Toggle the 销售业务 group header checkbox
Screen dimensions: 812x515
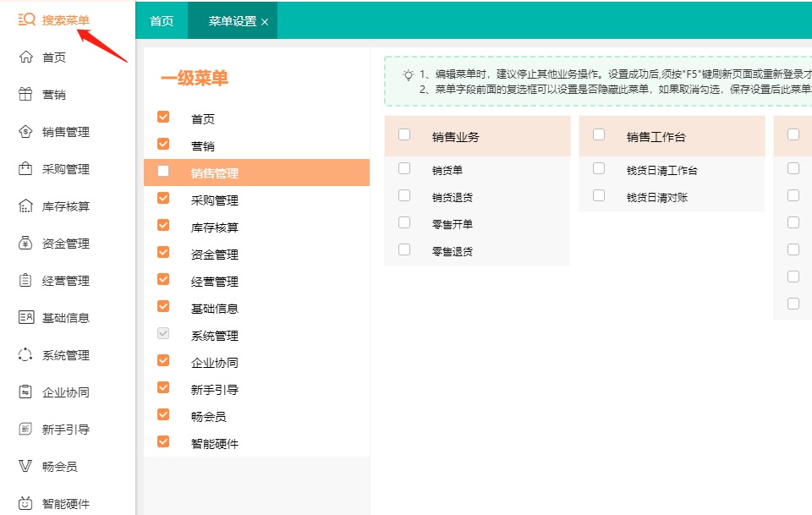(x=404, y=134)
